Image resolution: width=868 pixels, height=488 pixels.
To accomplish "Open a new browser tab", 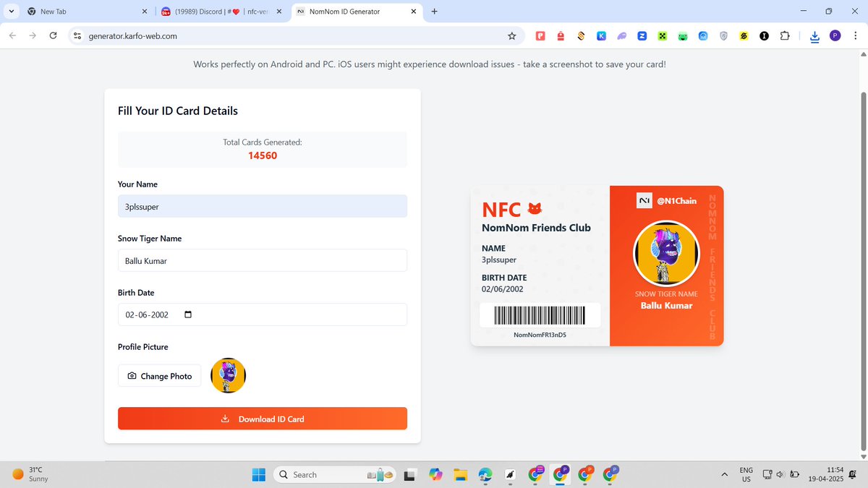I will point(434,12).
